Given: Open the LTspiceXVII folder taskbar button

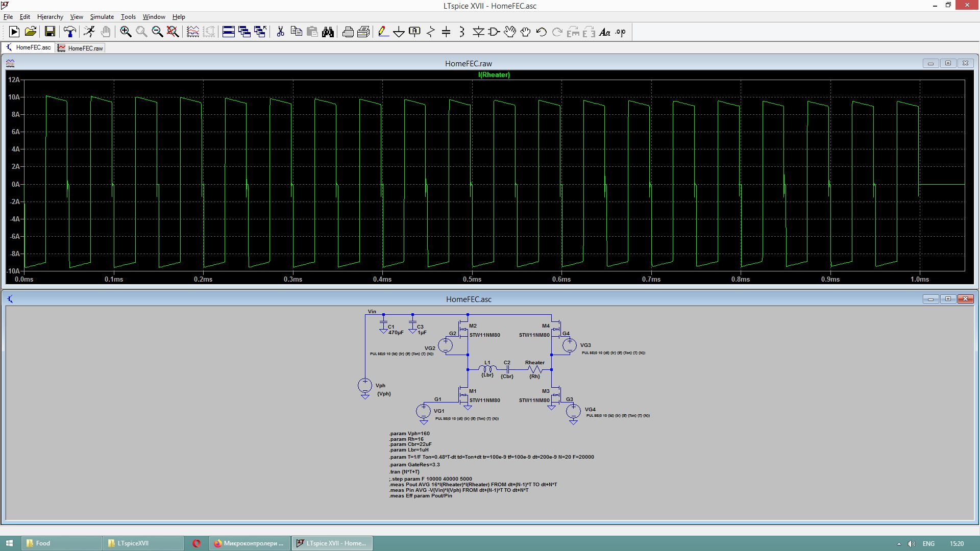Looking at the screenshot, I should [x=143, y=543].
